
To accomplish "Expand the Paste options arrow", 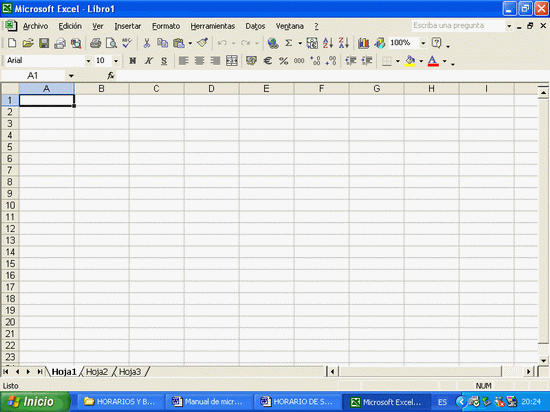I will (190, 43).
